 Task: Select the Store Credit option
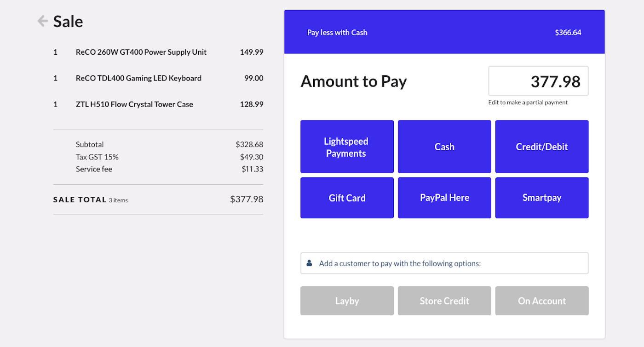click(x=444, y=301)
